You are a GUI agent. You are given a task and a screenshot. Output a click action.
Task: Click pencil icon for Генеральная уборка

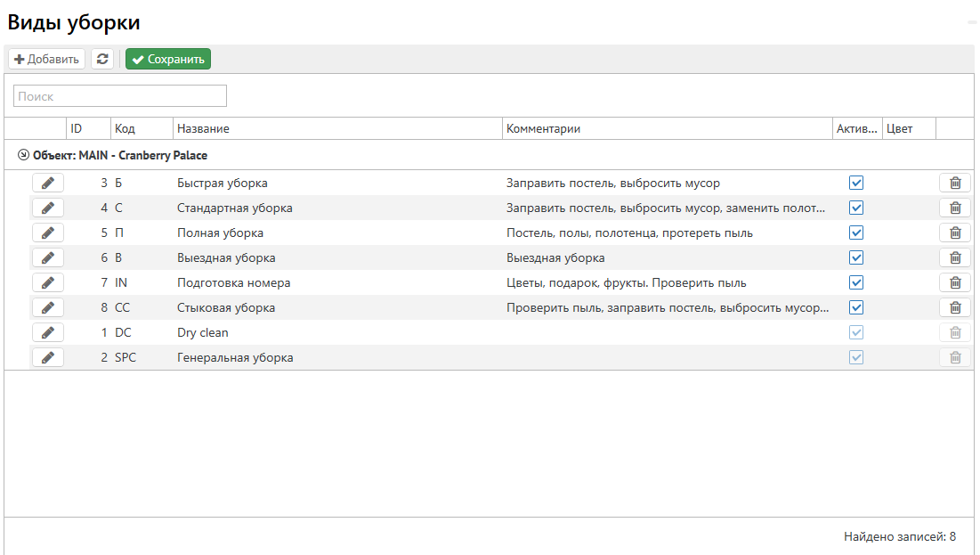[48, 357]
